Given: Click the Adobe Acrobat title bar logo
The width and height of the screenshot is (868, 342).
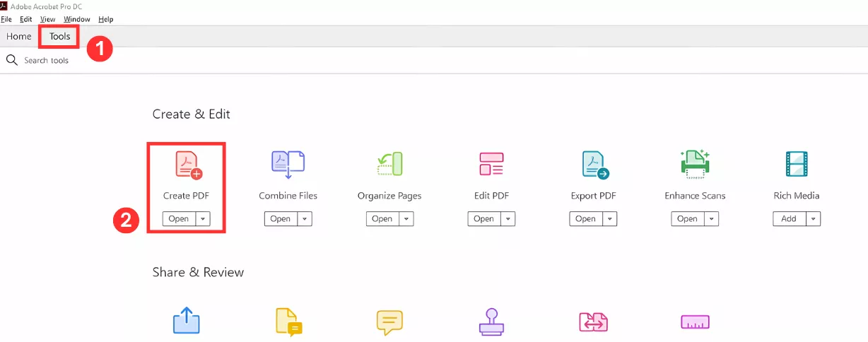Looking at the screenshot, I should pos(4,6).
